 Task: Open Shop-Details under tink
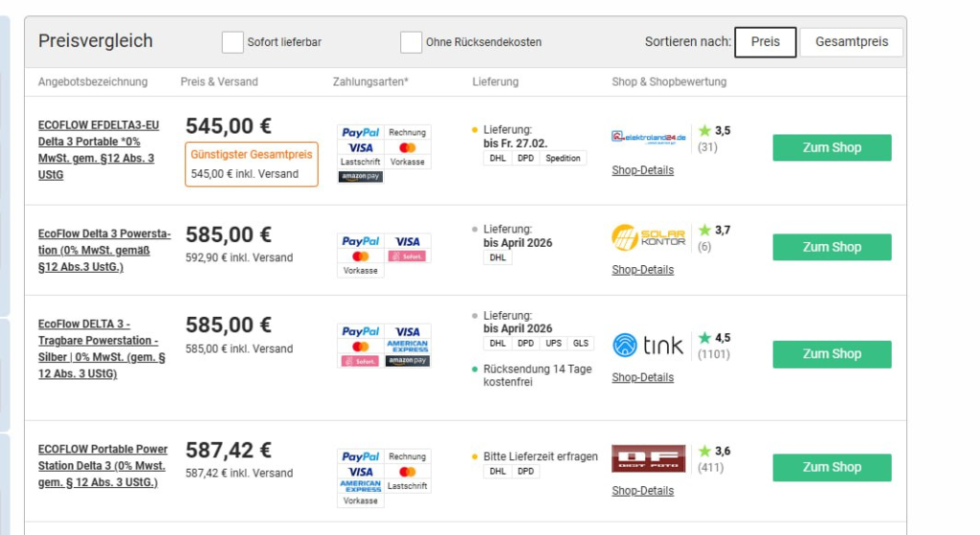642,378
